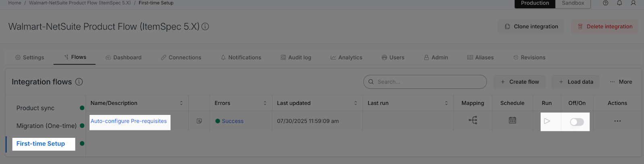Click info icon next to Integration flows
Image resolution: width=644 pixels, height=164 pixels.
point(79,82)
